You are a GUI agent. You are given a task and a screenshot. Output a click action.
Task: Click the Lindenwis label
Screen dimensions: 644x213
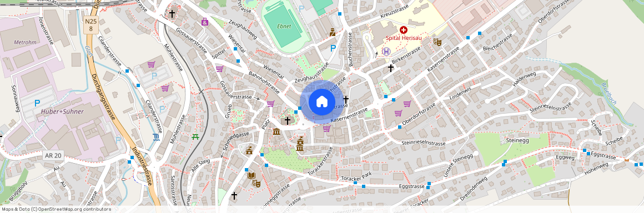[460, 94]
